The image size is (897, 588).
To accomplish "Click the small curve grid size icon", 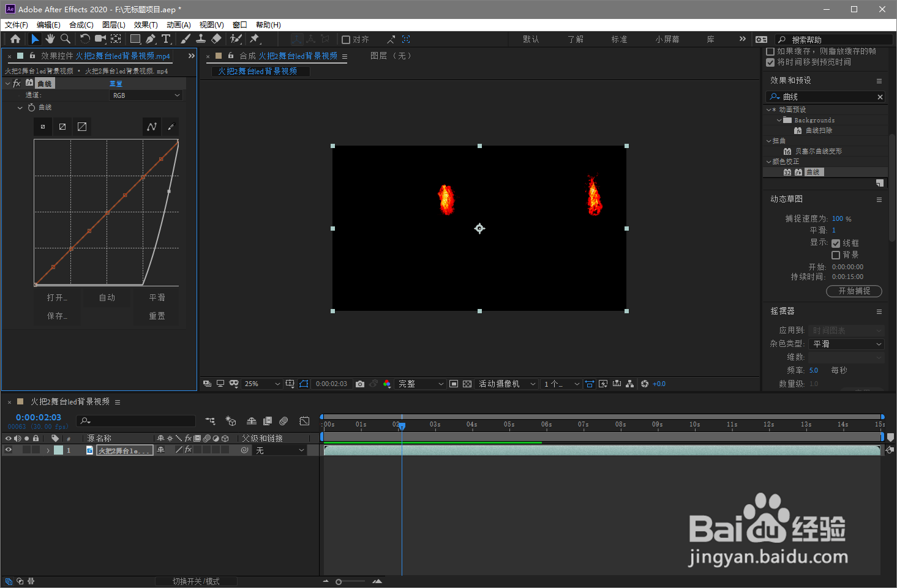I will coord(43,127).
